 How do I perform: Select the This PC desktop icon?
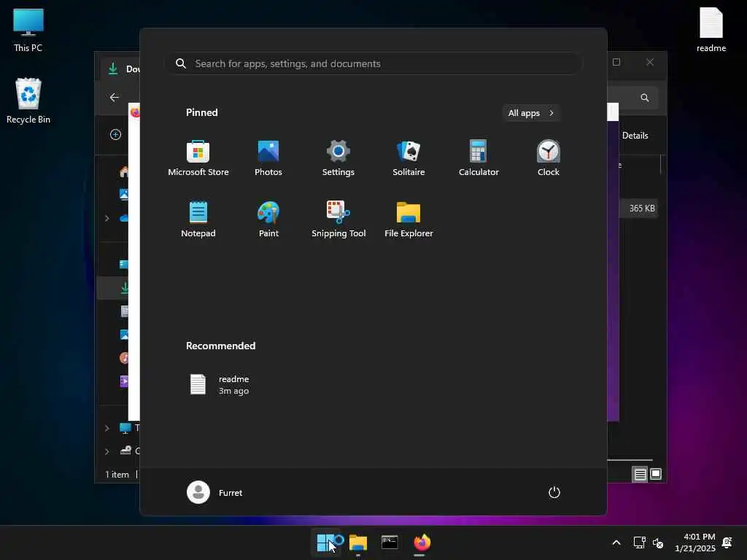(28, 30)
